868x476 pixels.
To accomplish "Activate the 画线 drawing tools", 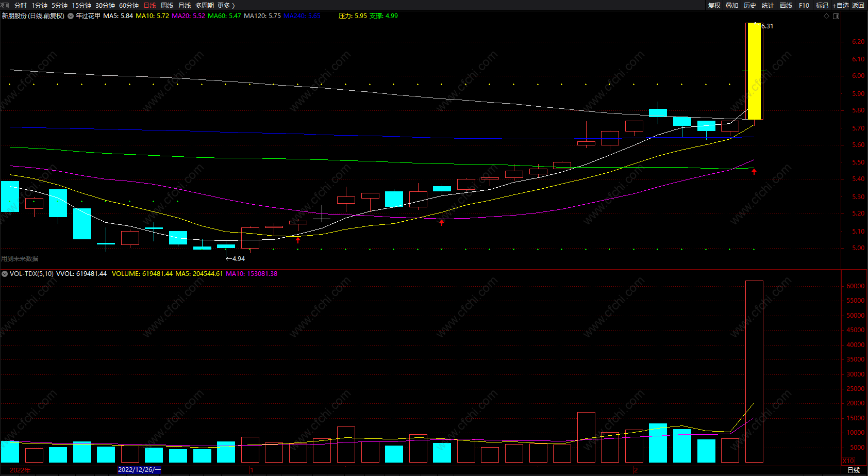I will tap(786, 5).
